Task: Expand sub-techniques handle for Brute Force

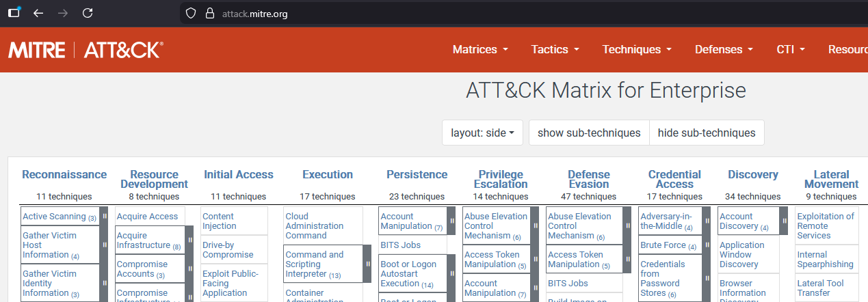Action: pyautogui.click(x=707, y=245)
